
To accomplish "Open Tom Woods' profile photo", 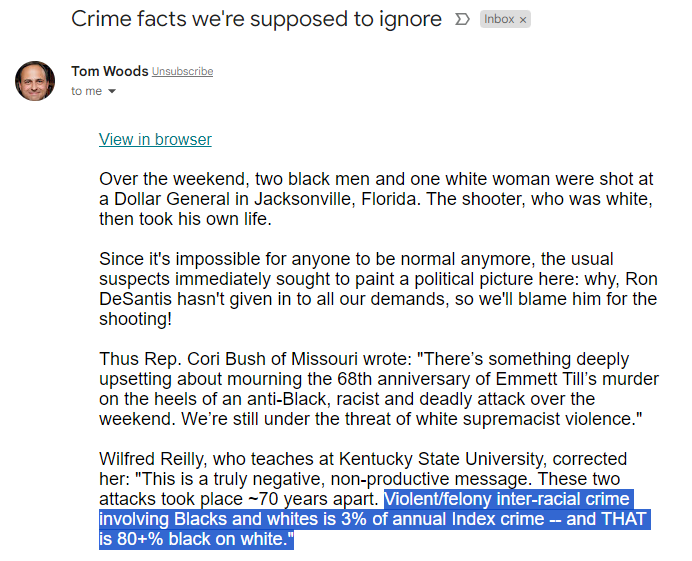I will tap(35, 81).
